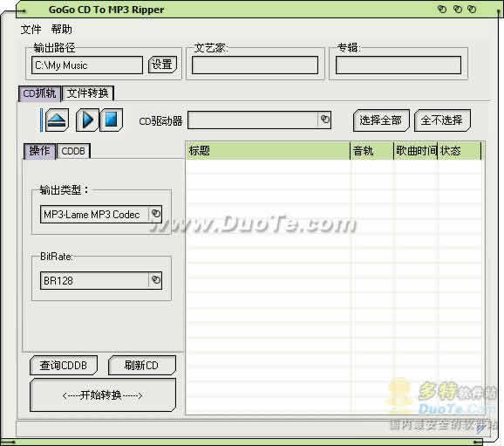Switch to the 文件转换 tab
The width and height of the screenshot is (504, 446).
click(88, 93)
